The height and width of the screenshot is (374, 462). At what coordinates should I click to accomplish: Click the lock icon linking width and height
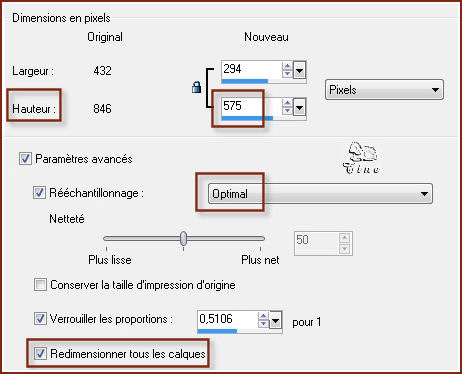[196, 87]
